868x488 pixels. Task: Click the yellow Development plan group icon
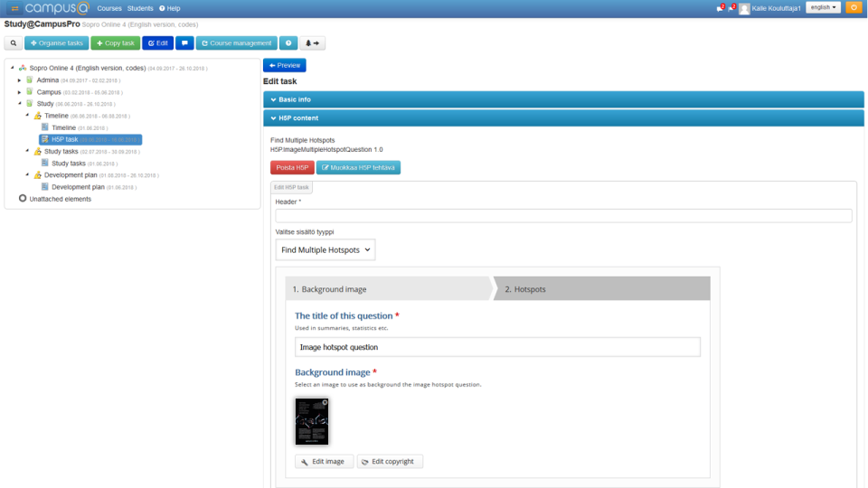pyautogui.click(x=38, y=174)
